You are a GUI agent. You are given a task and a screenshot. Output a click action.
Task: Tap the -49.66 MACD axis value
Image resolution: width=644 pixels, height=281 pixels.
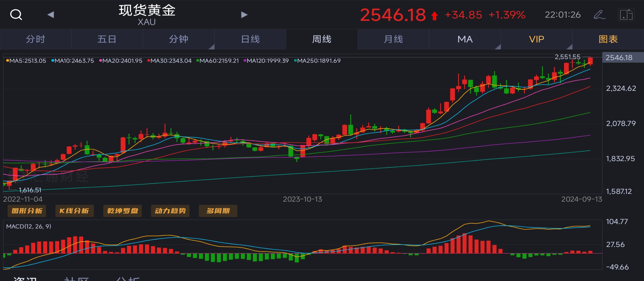618,267
